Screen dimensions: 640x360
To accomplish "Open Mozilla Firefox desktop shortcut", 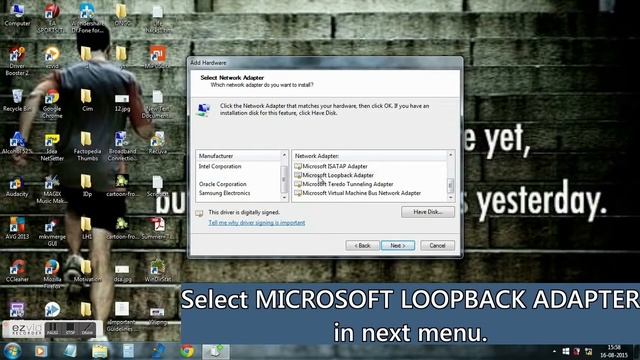I will [x=52, y=274].
